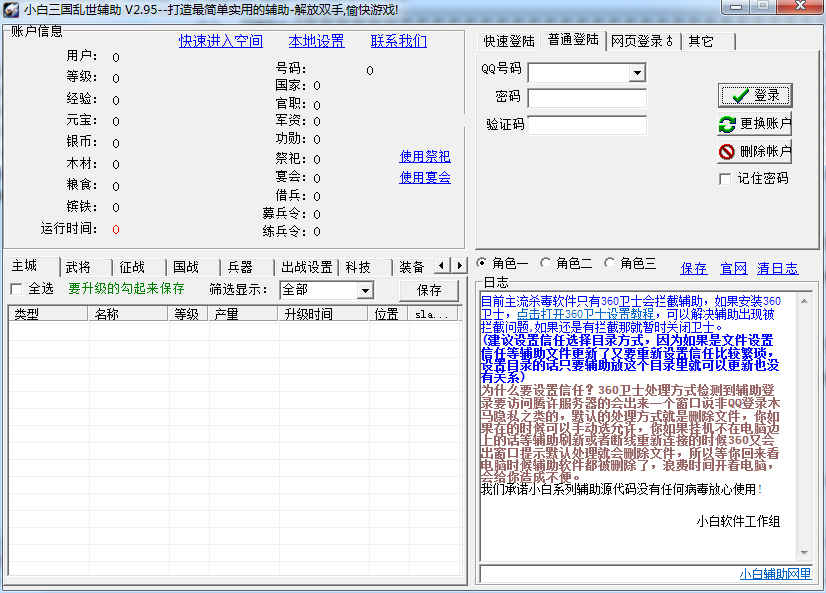
Task: Click the 本地设置 link
Action: pyautogui.click(x=317, y=41)
